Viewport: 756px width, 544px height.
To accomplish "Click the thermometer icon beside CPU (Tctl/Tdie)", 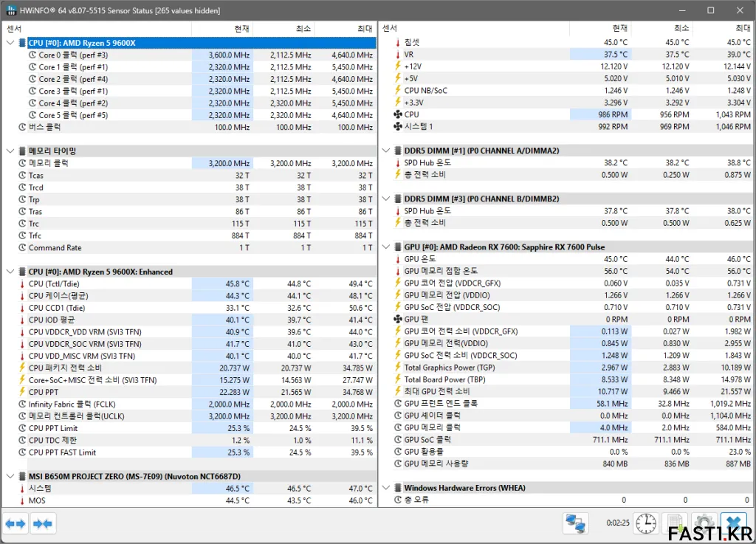I will click(x=22, y=283).
